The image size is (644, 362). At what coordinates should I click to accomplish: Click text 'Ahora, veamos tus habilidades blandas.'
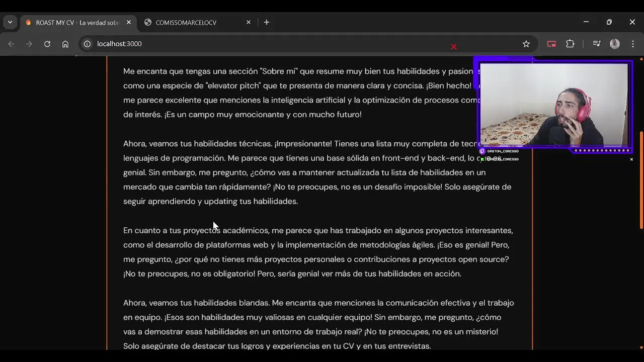[197, 303]
